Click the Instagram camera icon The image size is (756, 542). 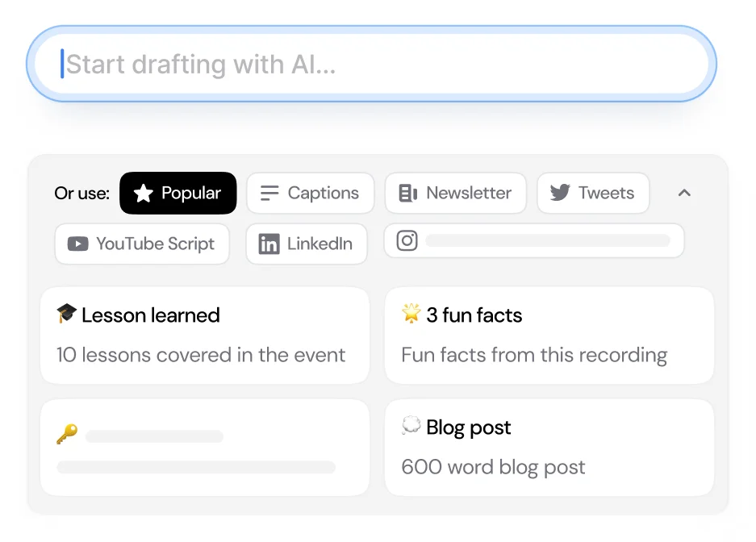[407, 240]
